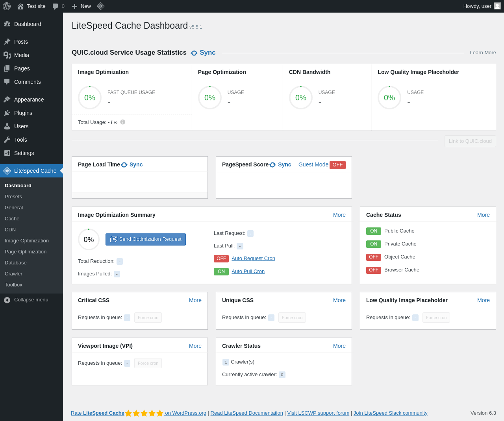Open the Toolbox submenu item
The image size is (504, 421).
pos(13,285)
